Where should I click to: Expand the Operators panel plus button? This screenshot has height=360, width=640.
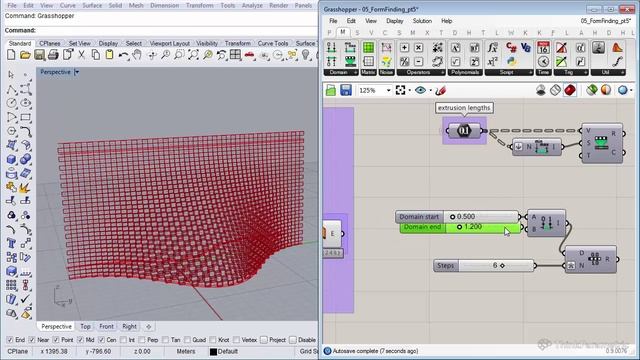click(x=442, y=72)
